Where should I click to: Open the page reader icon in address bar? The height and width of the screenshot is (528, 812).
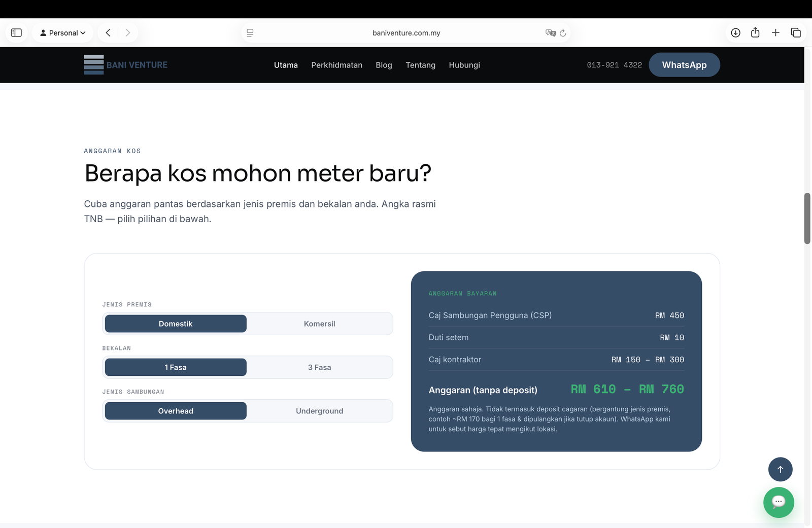250,32
